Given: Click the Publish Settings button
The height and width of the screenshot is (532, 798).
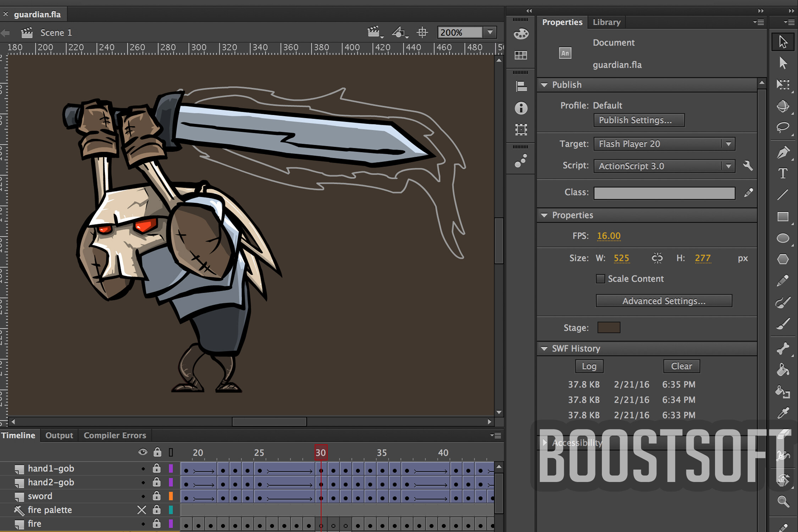Looking at the screenshot, I should 639,120.
